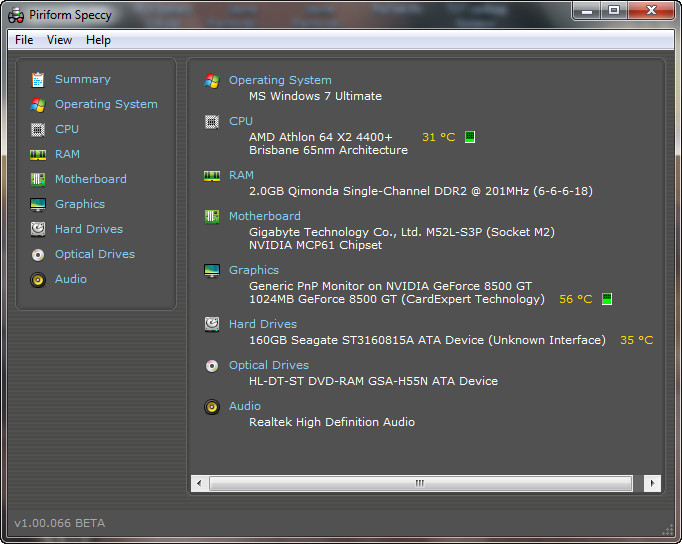
Task: Click Operating System heading in main panel
Action: point(280,80)
